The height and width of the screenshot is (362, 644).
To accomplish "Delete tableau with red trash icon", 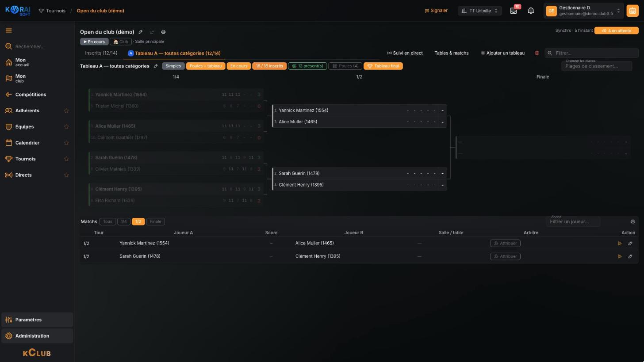I will pos(537,53).
